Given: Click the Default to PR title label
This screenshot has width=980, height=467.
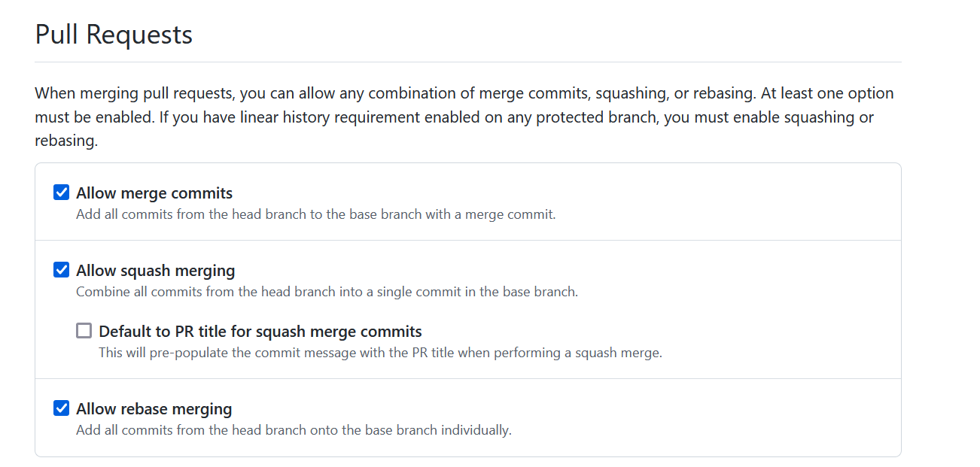Looking at the screenshot, I should coord(260,331).
